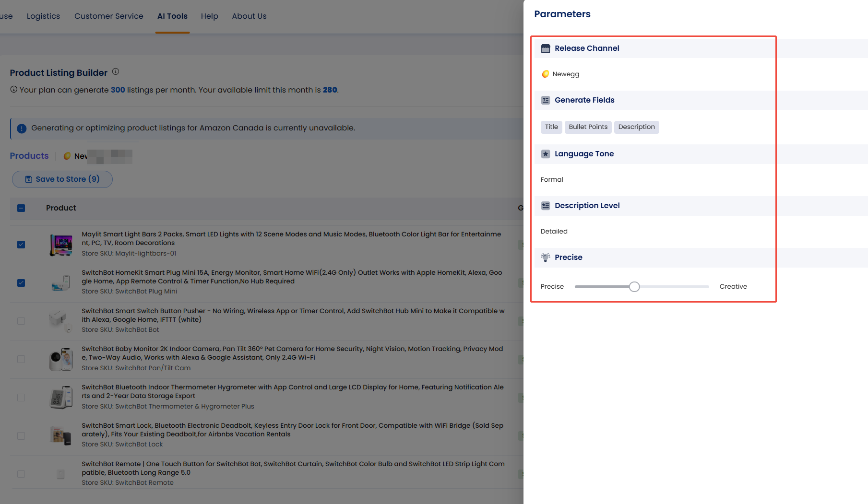This screenshot has height=504, width=868.
Task: Click the Language Tone heading
Action: (x=584, y=154)
